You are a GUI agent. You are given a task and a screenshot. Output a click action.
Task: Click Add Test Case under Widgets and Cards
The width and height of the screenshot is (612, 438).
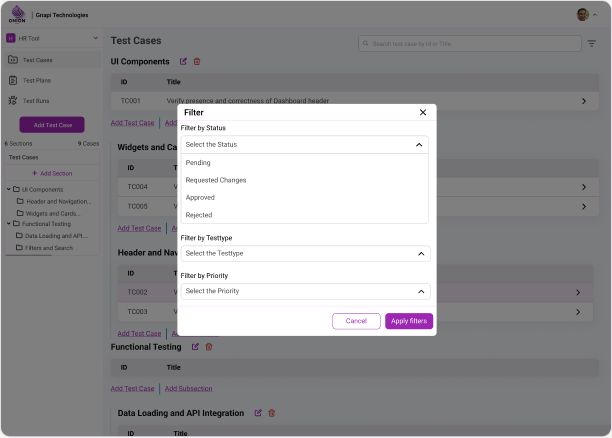[x=139, y=228]
